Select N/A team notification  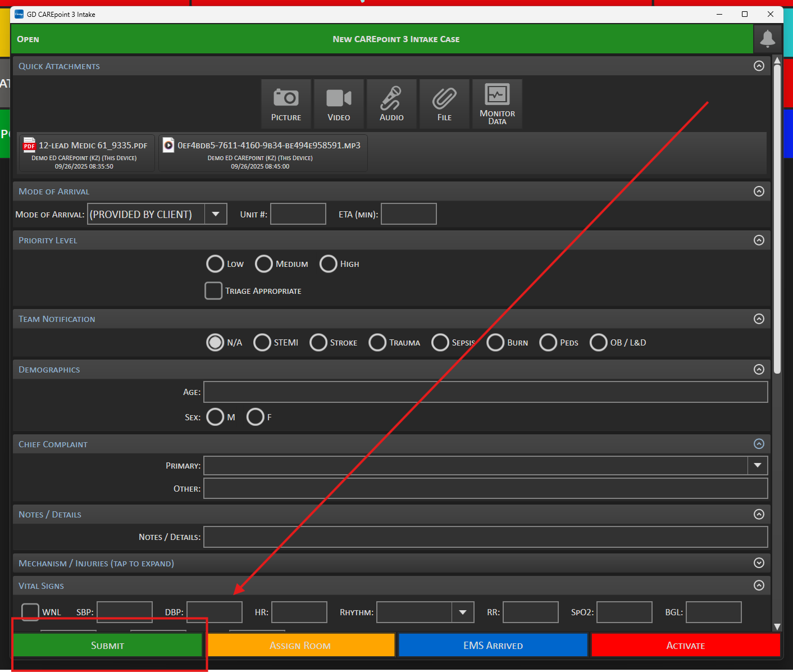tap(215, 342)
